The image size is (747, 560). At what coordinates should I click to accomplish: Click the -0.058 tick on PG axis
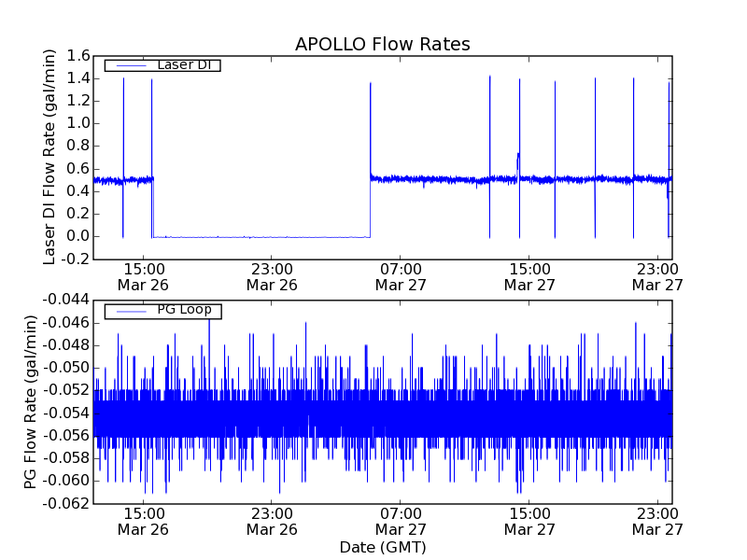tap(66, 458)
